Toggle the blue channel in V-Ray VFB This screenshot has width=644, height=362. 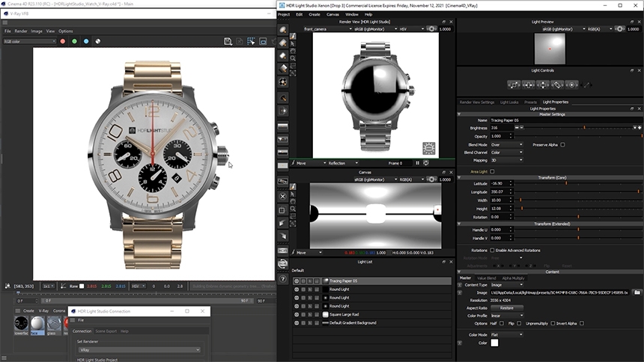click(86, 41)
